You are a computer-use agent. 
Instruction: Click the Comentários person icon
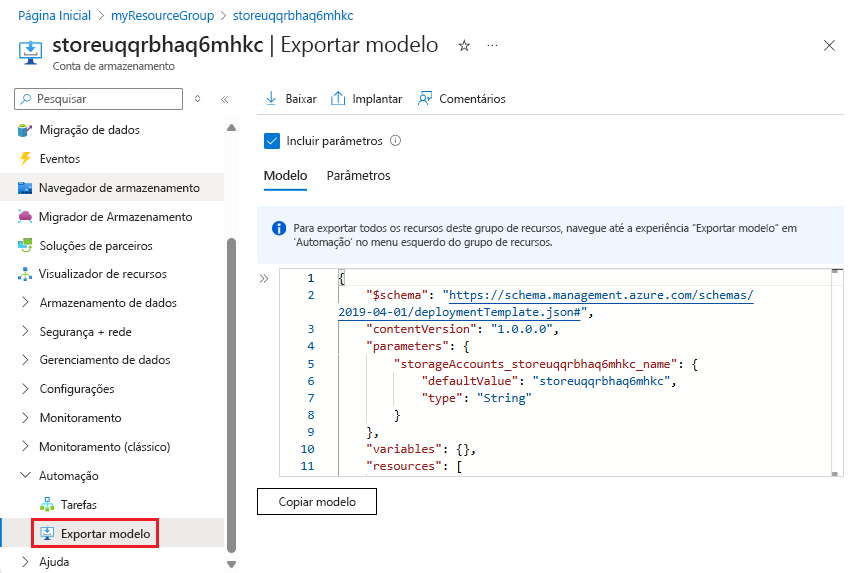[425, 98]
